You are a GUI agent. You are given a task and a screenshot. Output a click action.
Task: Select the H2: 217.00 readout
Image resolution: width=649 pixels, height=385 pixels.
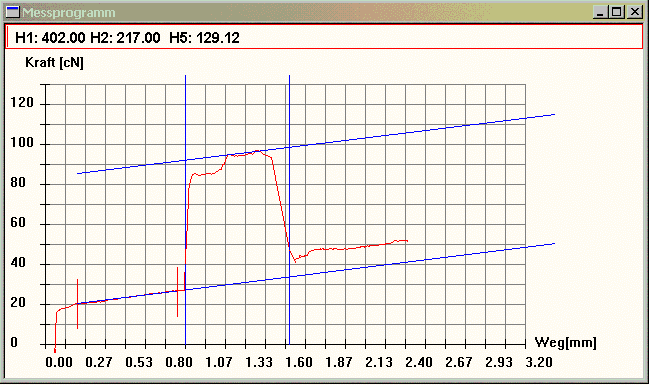[x=125, y=38]
